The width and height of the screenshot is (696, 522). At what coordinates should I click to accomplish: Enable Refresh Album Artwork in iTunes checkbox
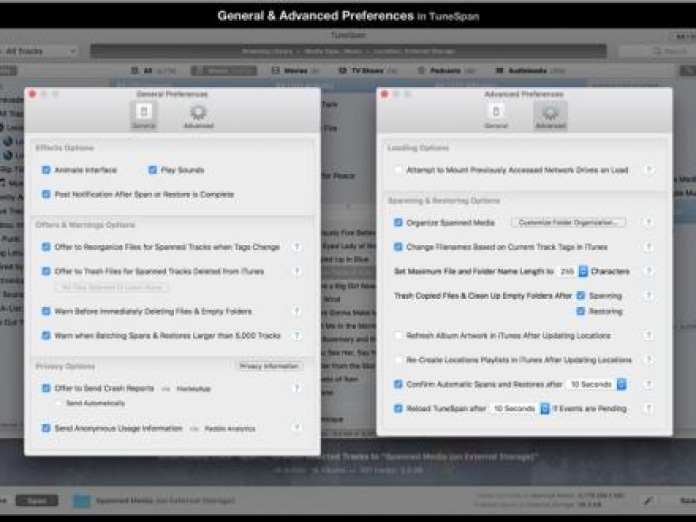tap(398, 336)
